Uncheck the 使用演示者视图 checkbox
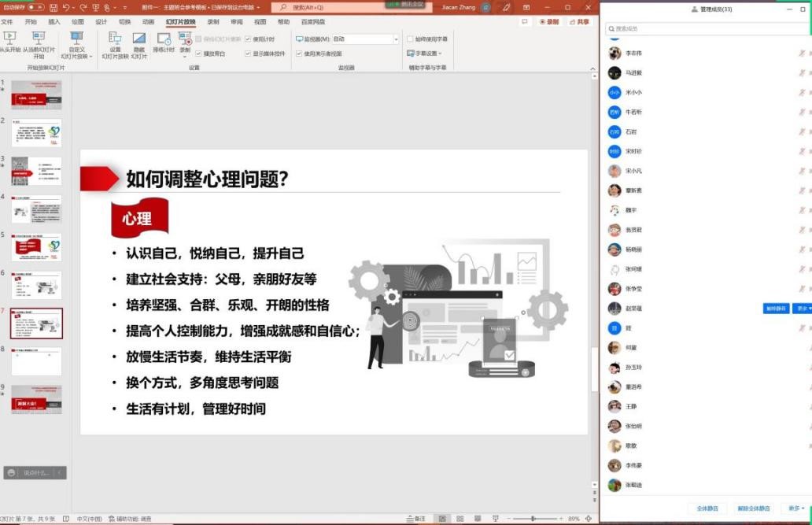This screenshot has width=812, height=525. click(x=299, y=54)
